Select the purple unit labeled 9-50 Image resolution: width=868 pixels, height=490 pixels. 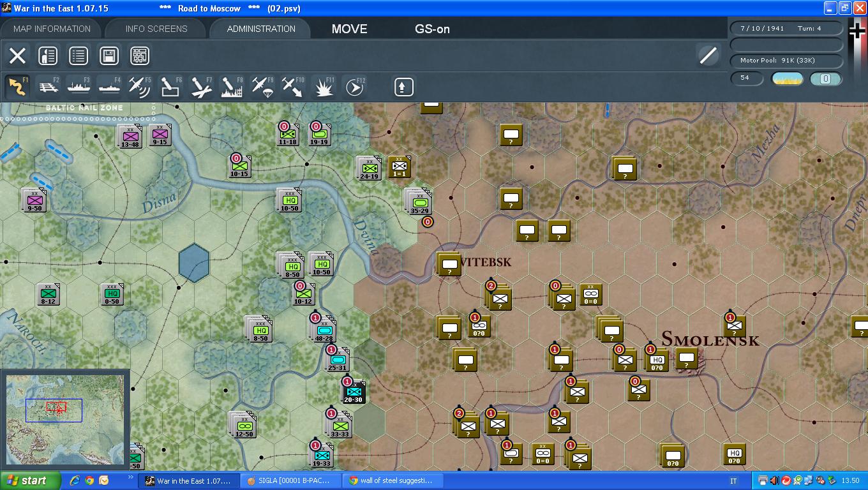(x=34, y=200)
